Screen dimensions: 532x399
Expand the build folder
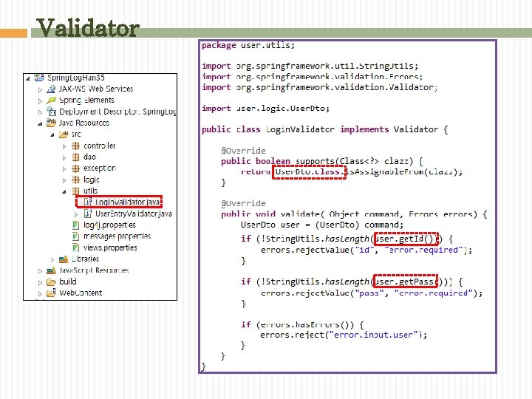[x=40, y=282]
